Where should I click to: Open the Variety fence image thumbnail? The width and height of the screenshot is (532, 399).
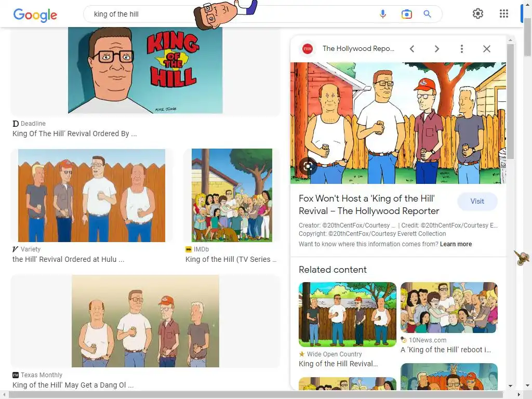click(91, 195)
